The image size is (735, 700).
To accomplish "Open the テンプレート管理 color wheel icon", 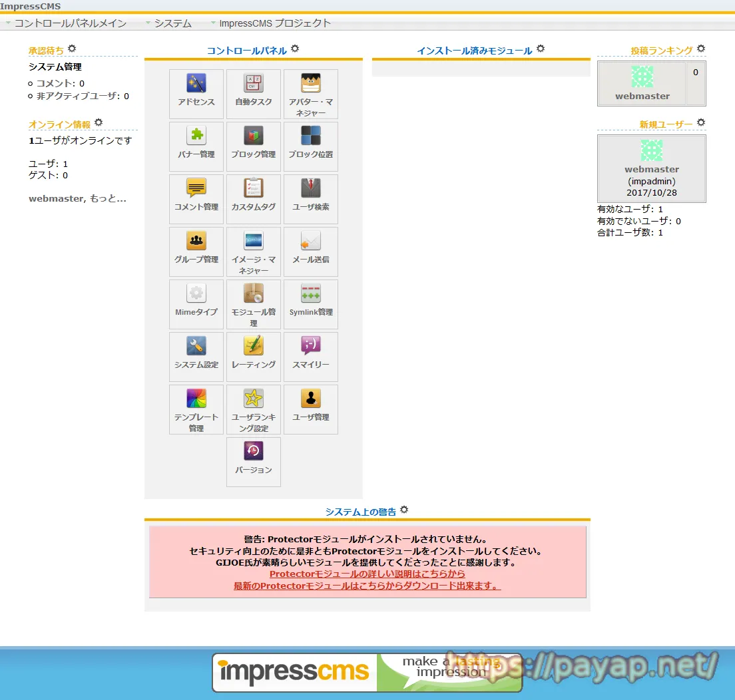I will pyautogui.click(x=196, y=399).
